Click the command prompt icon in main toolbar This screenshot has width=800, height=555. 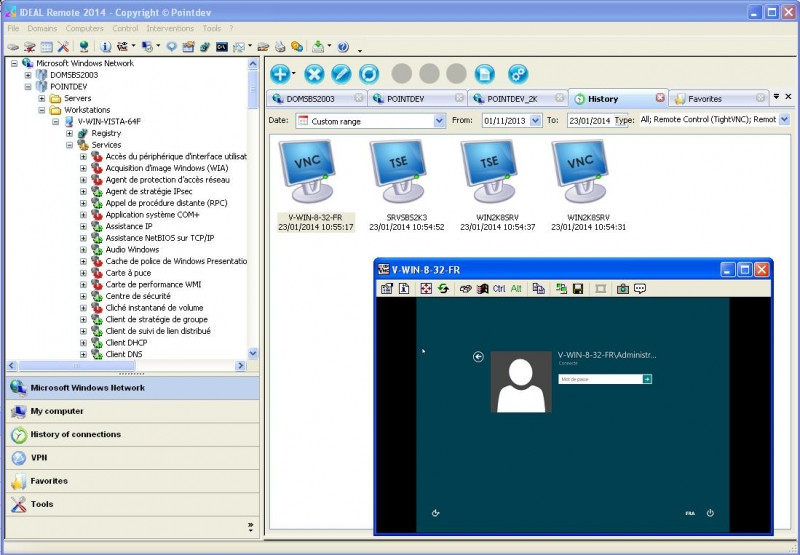[221, 47]
